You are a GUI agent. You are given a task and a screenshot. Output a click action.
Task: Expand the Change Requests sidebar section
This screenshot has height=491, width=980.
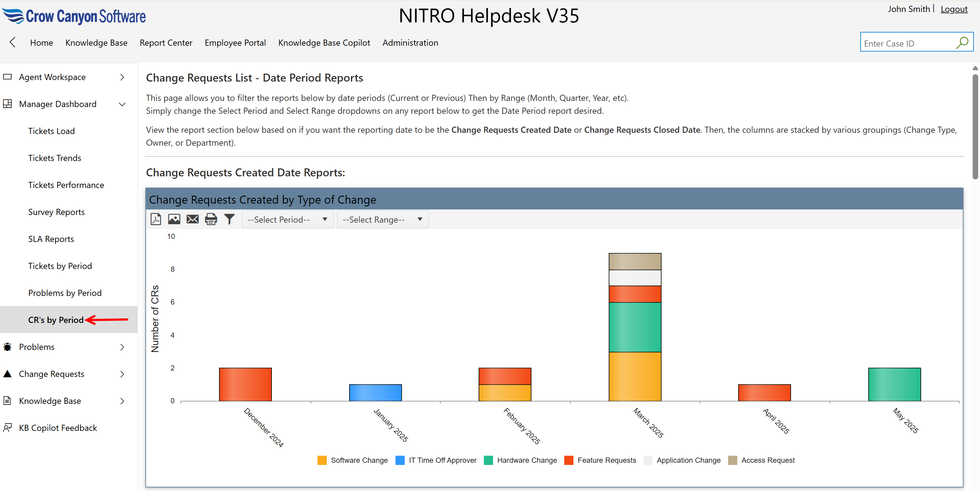(x=122, y=374)
